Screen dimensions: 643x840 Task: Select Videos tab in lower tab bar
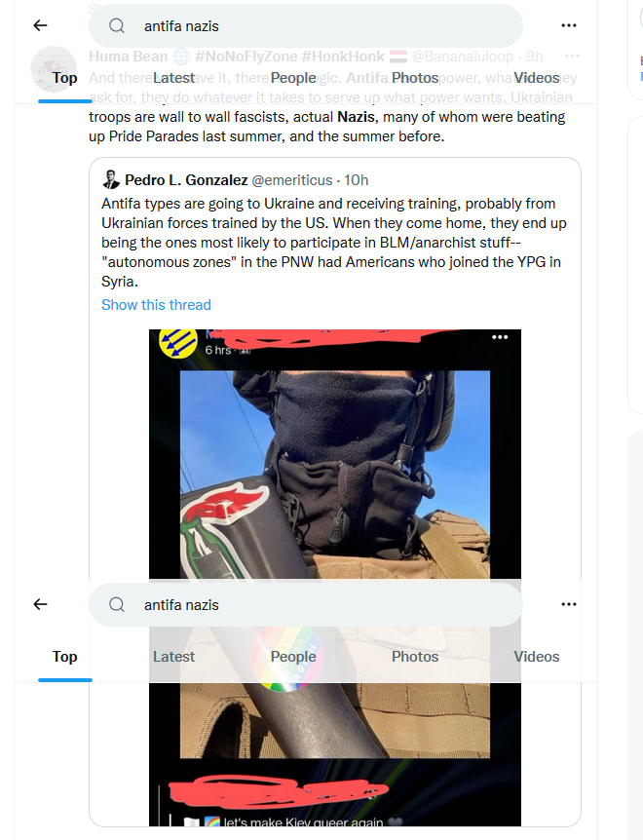(x=537, y=656)
